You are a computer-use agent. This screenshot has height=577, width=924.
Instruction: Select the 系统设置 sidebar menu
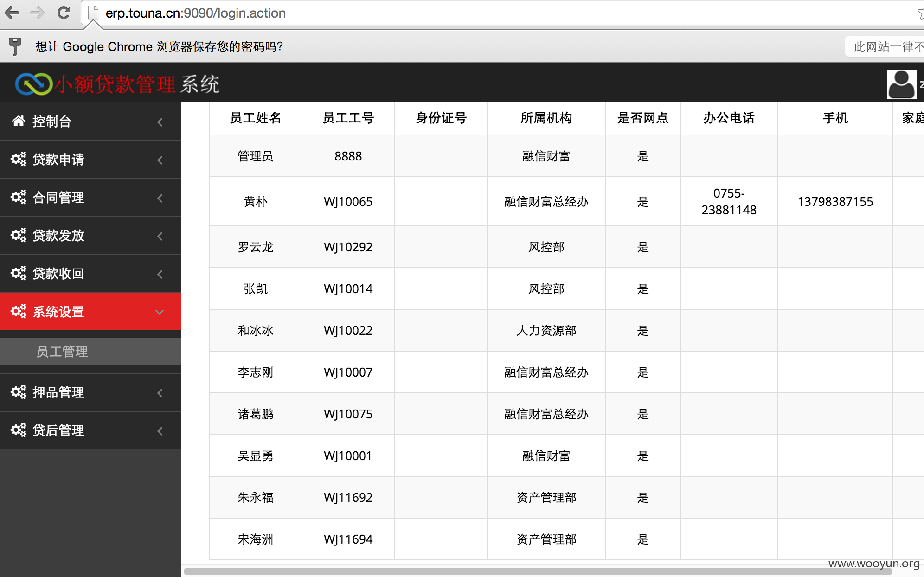90,312
